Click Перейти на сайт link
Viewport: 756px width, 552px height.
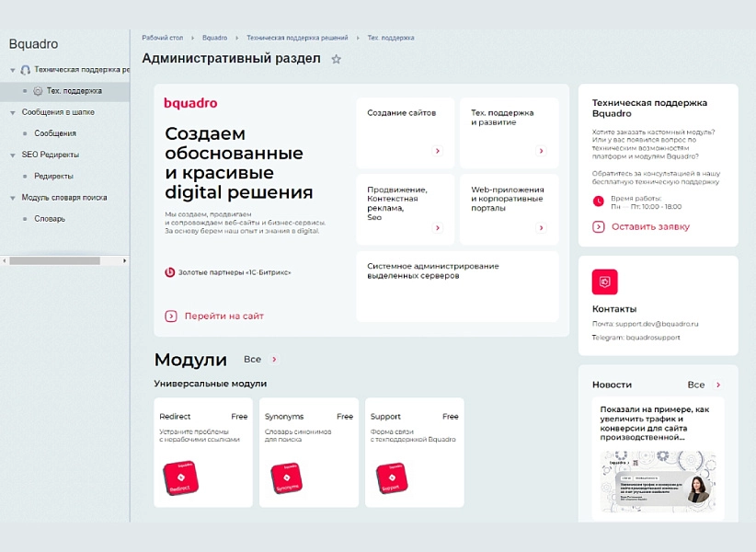point(224,316)
